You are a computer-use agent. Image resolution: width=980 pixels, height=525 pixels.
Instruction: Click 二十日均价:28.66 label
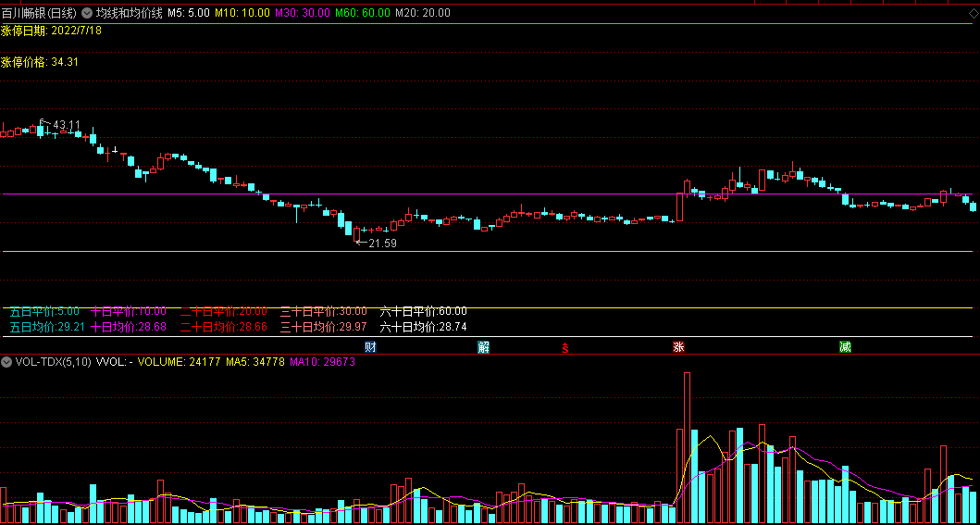tap(223, 327)
